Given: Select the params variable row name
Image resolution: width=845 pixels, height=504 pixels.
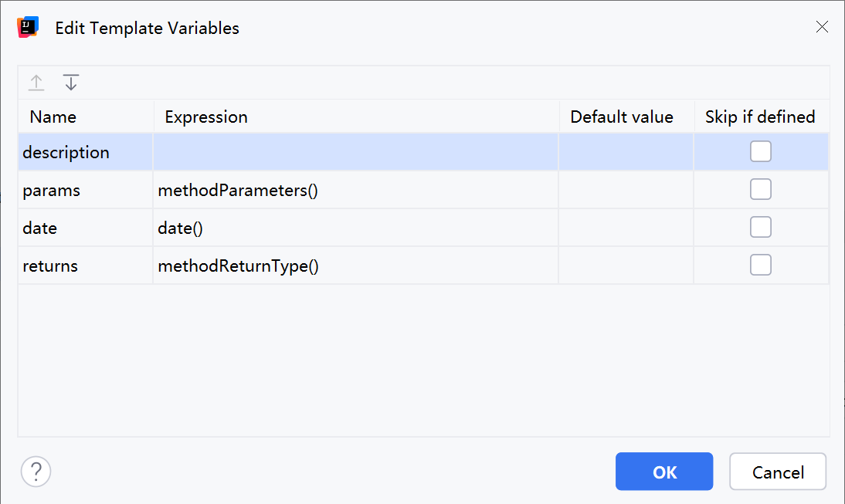Looking at the screenshot, I should (x=52, y=190).
